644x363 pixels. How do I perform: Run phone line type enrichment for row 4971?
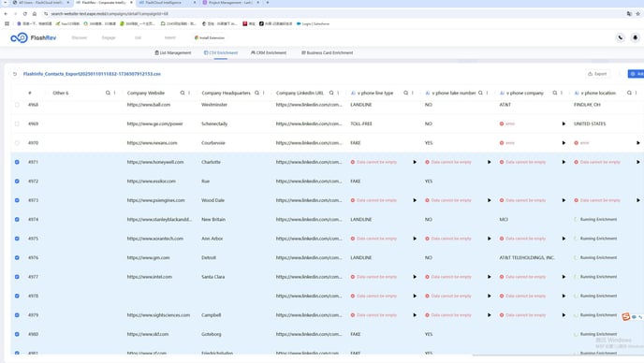coord(415,162)
